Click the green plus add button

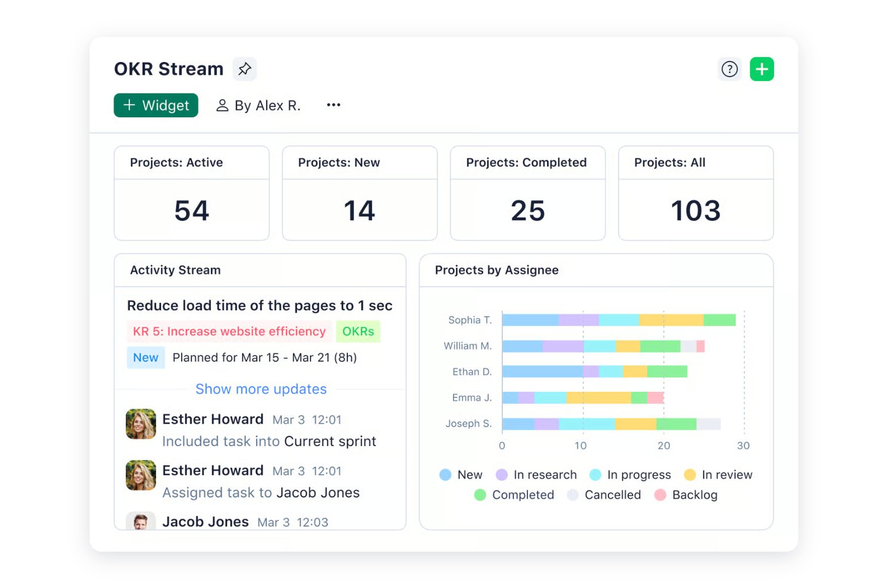(762, 69)
